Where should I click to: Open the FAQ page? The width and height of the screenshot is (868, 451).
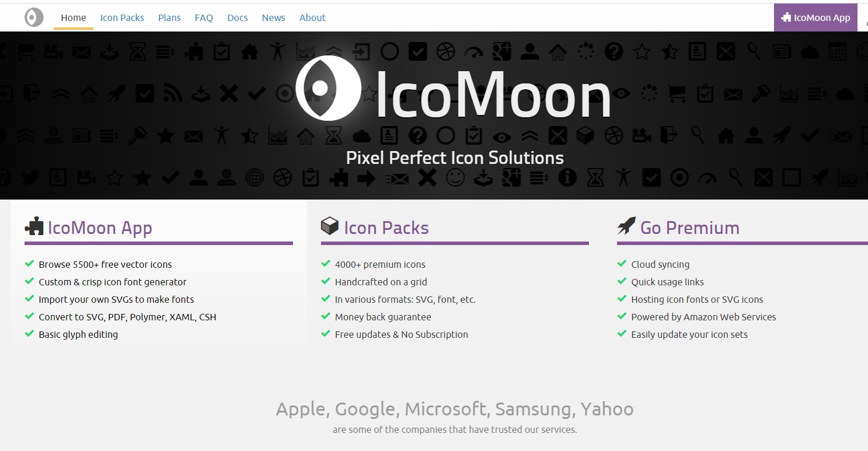click(204, 18)
